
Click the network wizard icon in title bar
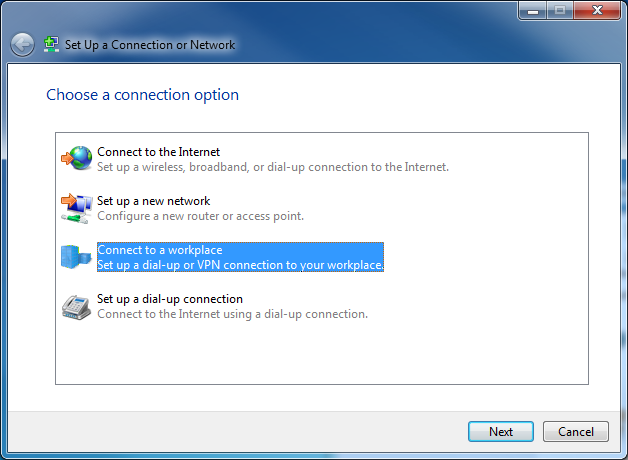(x=51, y=44)
